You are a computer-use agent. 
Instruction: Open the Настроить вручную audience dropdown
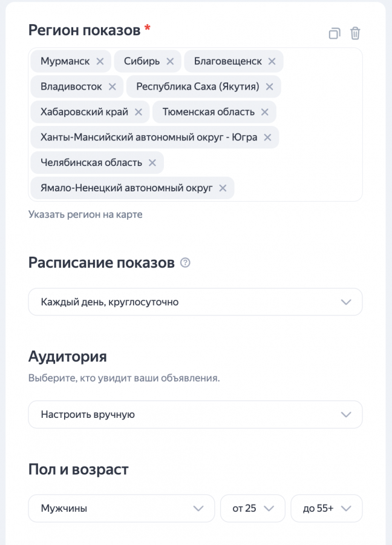[195, 415]
